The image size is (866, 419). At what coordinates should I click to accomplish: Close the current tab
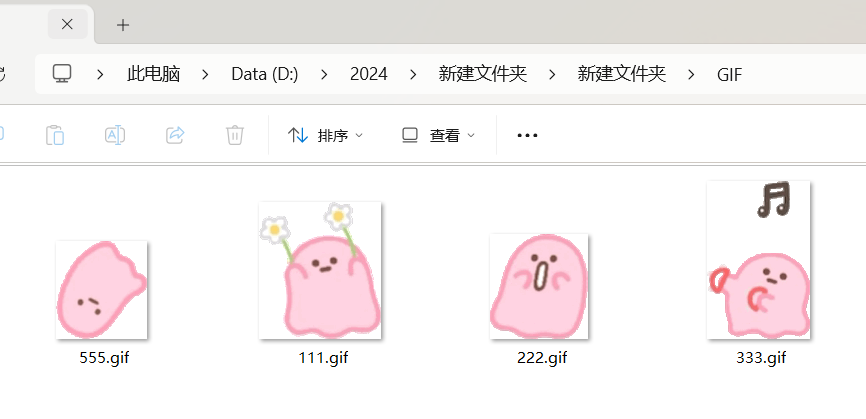[67, 24]
